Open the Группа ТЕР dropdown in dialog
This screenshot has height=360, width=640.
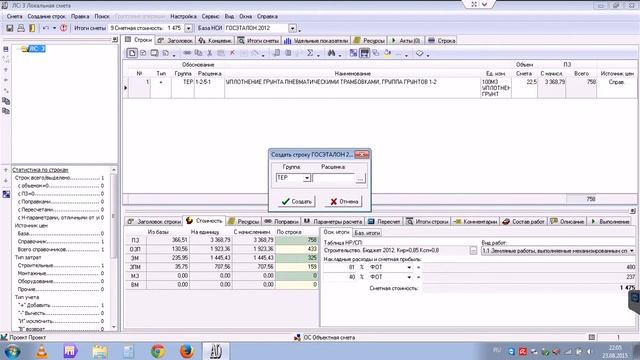(x=307, y=178)
